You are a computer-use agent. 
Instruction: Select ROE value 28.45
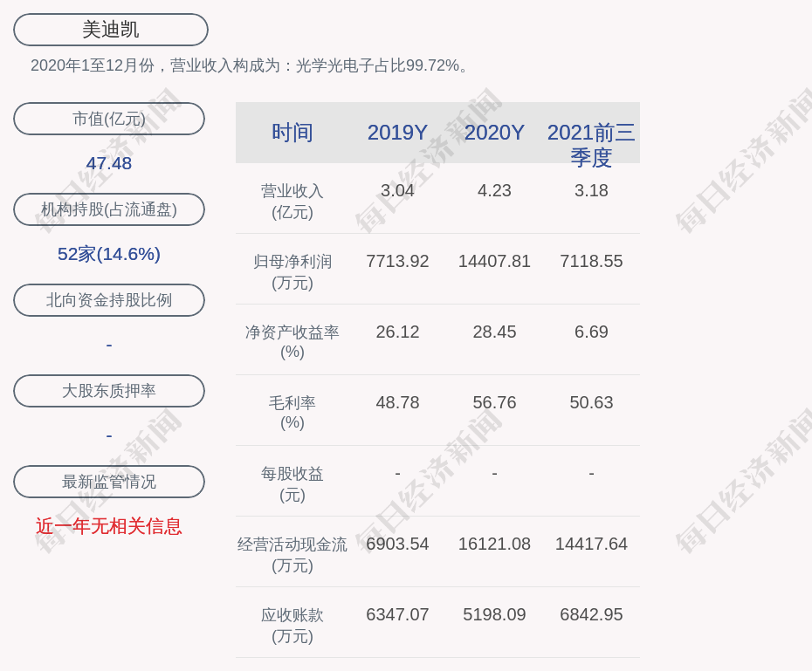494,332
